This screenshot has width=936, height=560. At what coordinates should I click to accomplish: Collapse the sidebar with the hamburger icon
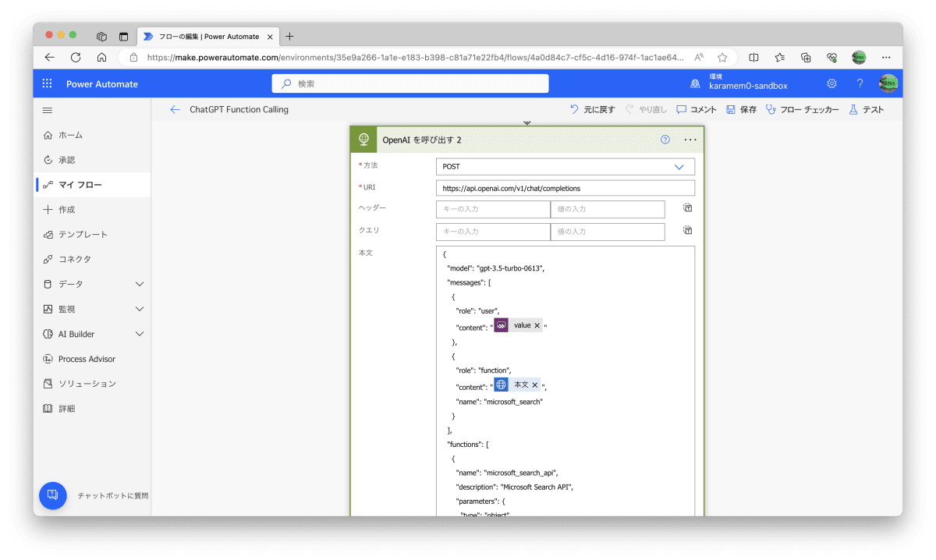[48, 111]
